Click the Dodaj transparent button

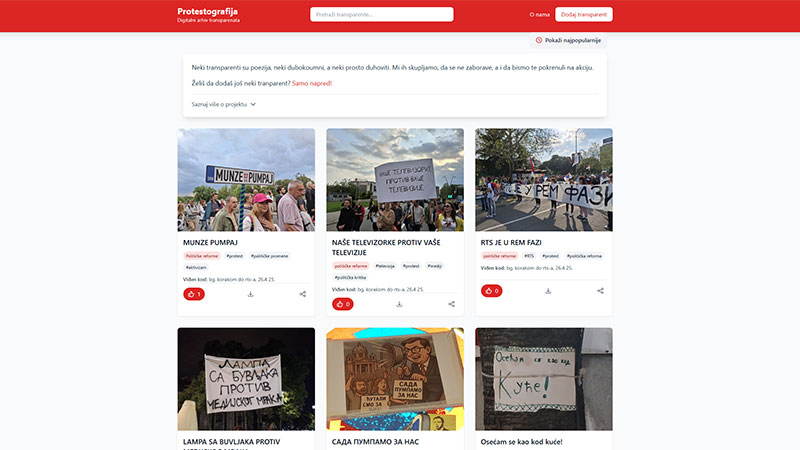click(x=584, y=14)
